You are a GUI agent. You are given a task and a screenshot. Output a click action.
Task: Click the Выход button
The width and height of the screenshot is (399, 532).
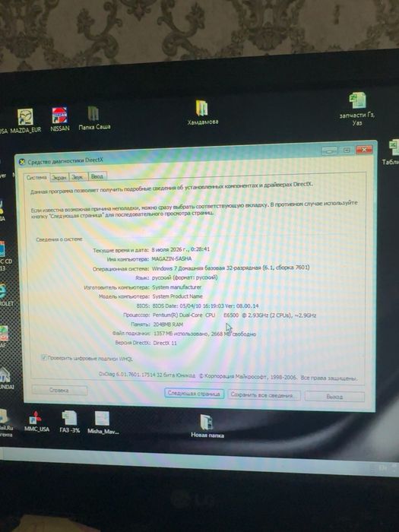(334, 396)
